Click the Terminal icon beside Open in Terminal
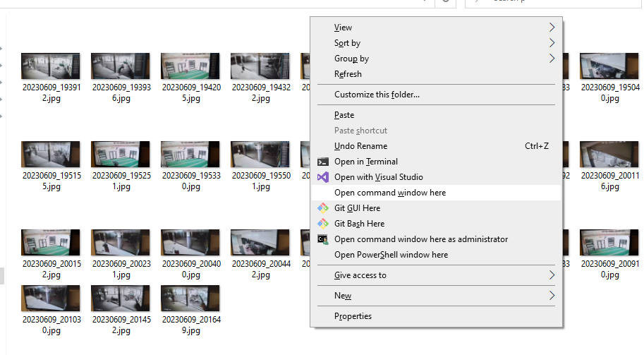 [x=323, y=162]
